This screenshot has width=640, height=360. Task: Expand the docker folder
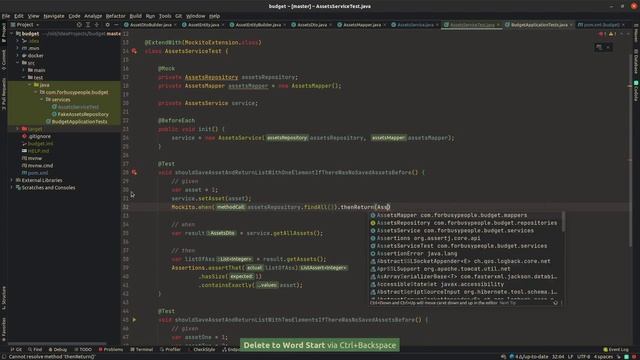coord(18,56)
